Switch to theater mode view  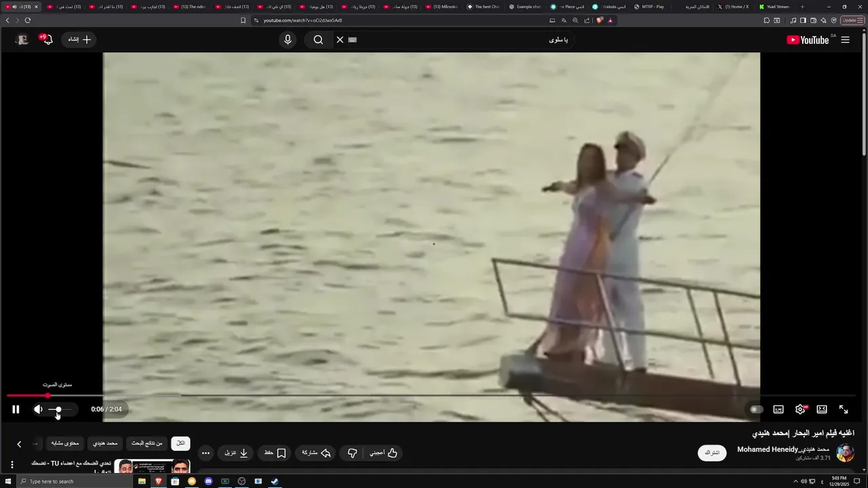822,409
